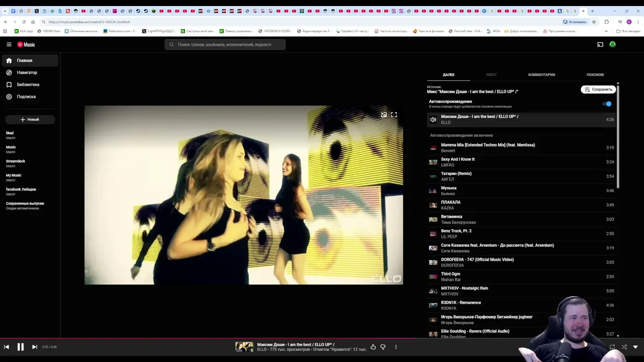Play 'DOROFEEVA - 747' from queue
Screen dimensions: 644x362
[x=521, y=262]
